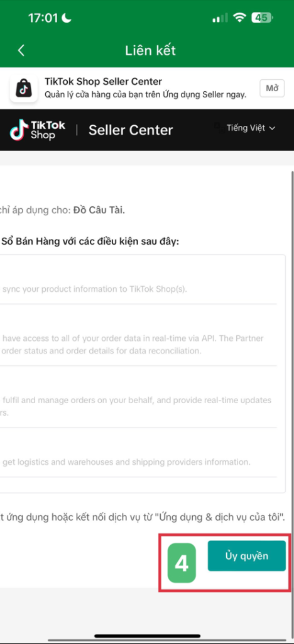Tap the battery indicator showing 45

pos(263,18)
